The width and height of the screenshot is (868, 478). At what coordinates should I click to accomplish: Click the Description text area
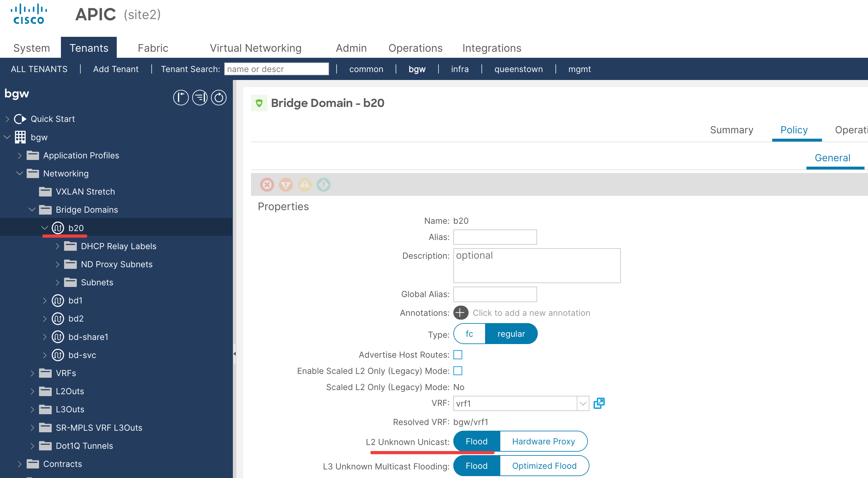[537, 266]
